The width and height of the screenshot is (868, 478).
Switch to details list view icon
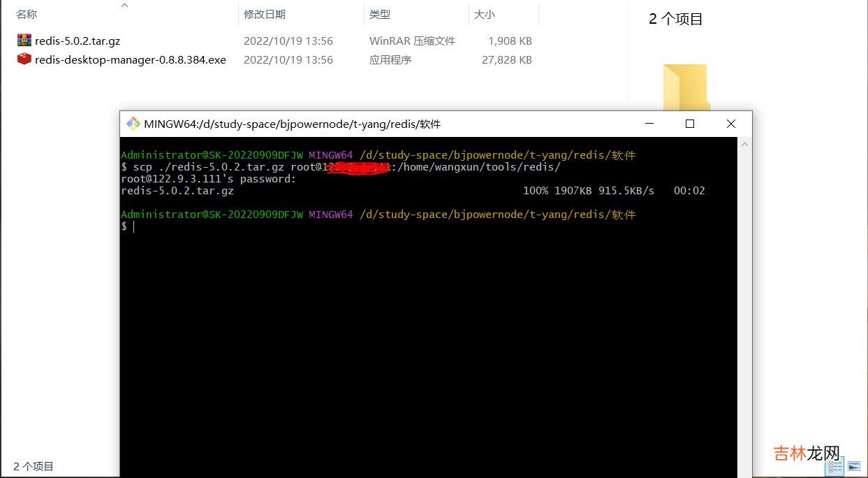(835, 466)
